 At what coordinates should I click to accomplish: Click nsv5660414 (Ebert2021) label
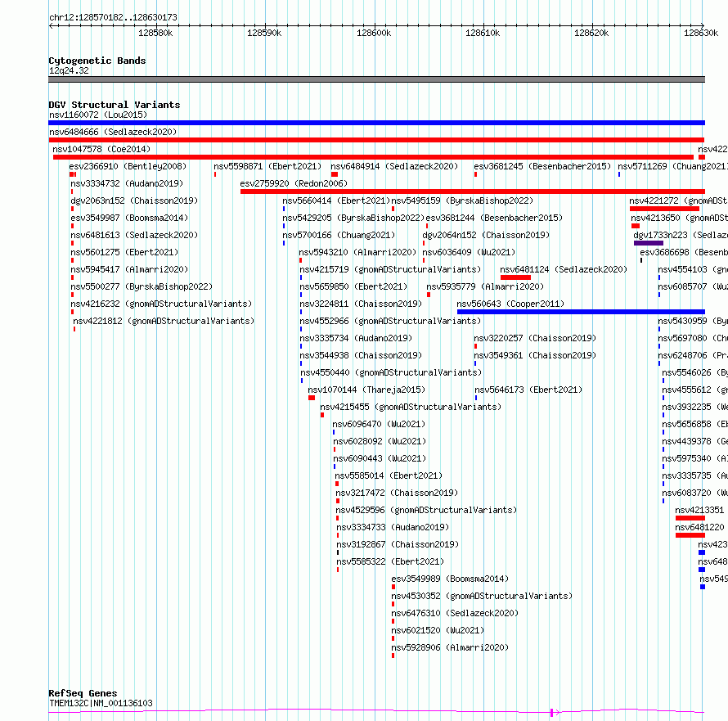click(336, 201)
